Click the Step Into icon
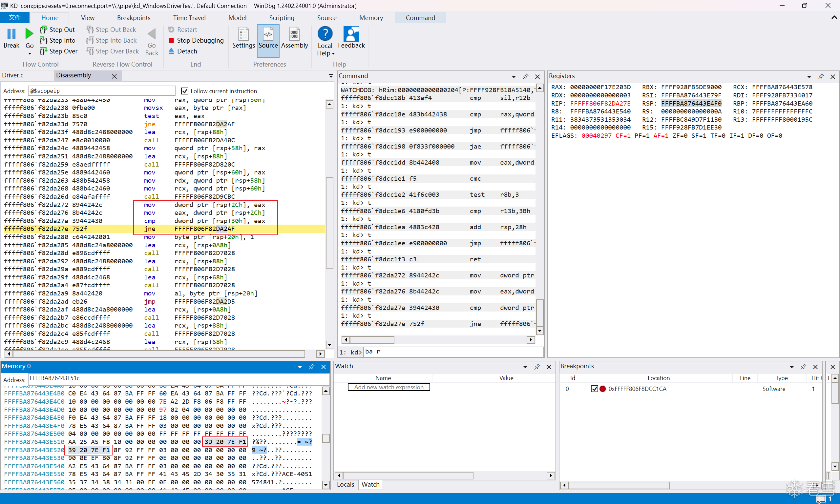The image size is (840, 504). [x=44, y=40]
